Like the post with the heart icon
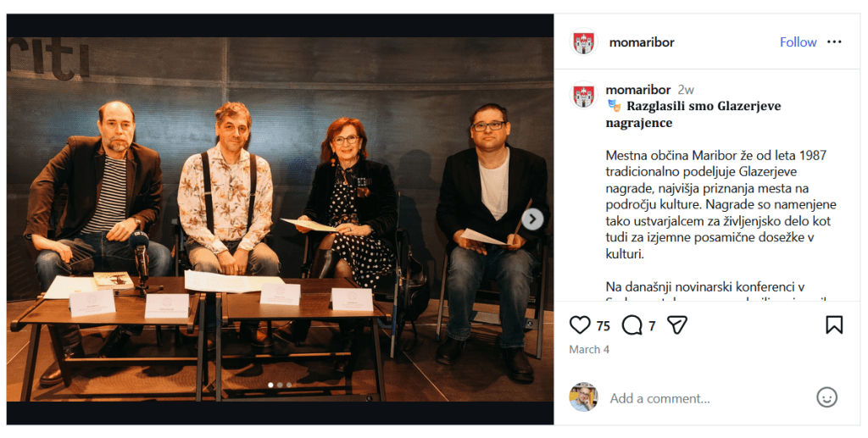The height and width of the screenshot is (438, 868). pyautogui.click(x=580, y=325)
